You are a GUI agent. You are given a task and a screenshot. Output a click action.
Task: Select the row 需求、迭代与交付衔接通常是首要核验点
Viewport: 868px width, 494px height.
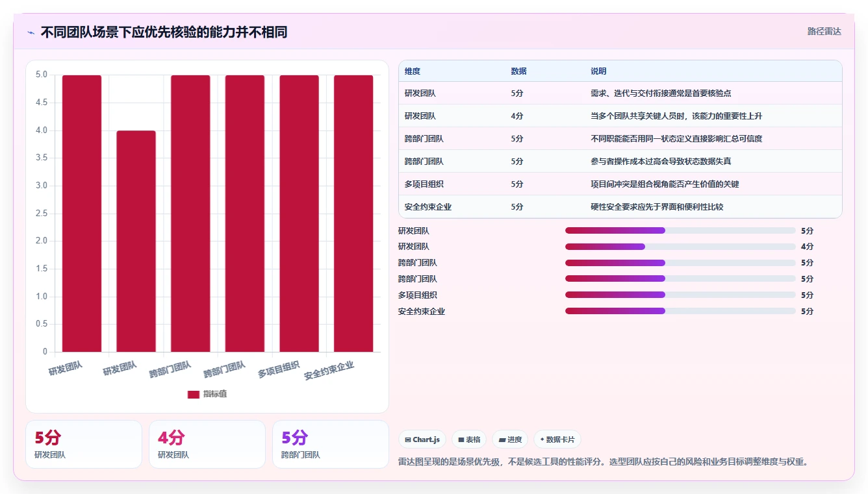(620, 93)
